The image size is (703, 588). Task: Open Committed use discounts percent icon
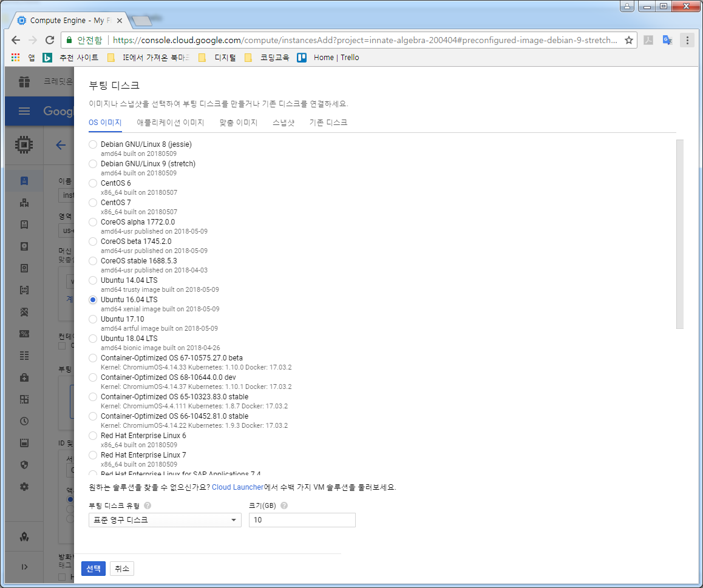point(24,334)
